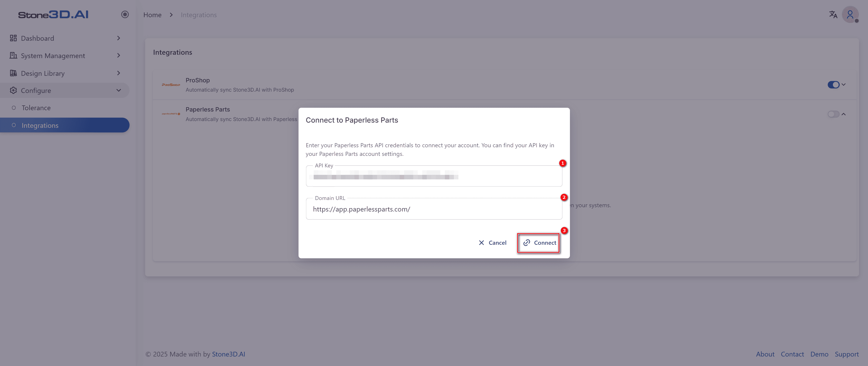Open the Contact footer link

(792, 354)
